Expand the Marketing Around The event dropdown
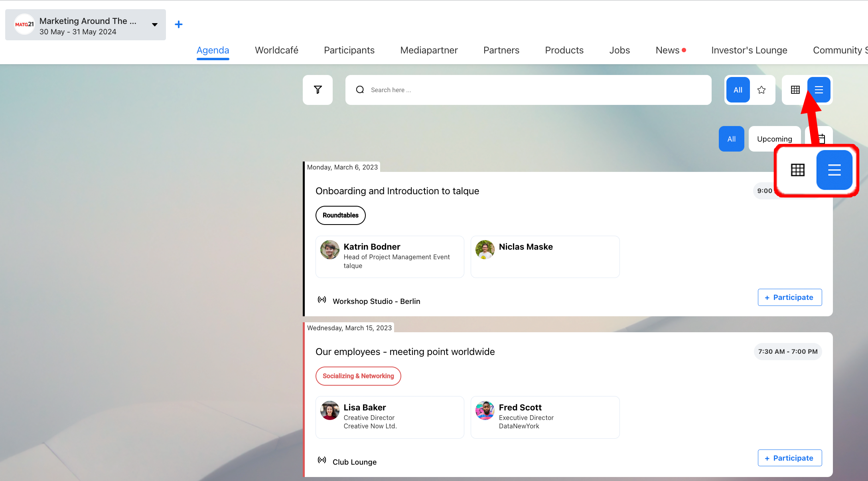The height and width of the screenshot is (481, 868). pos(155,25)
